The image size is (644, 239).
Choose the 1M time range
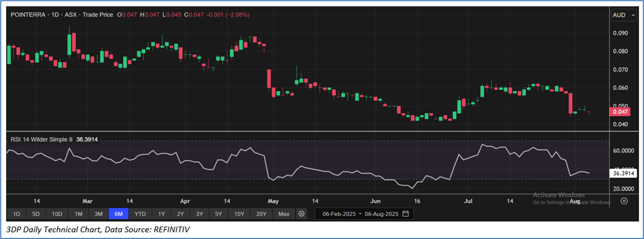(78, 213)
